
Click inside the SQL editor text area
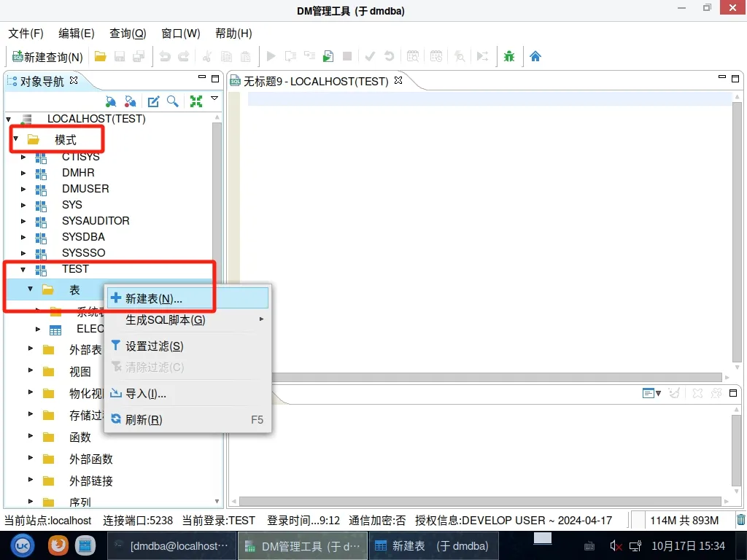click(481, 219)
